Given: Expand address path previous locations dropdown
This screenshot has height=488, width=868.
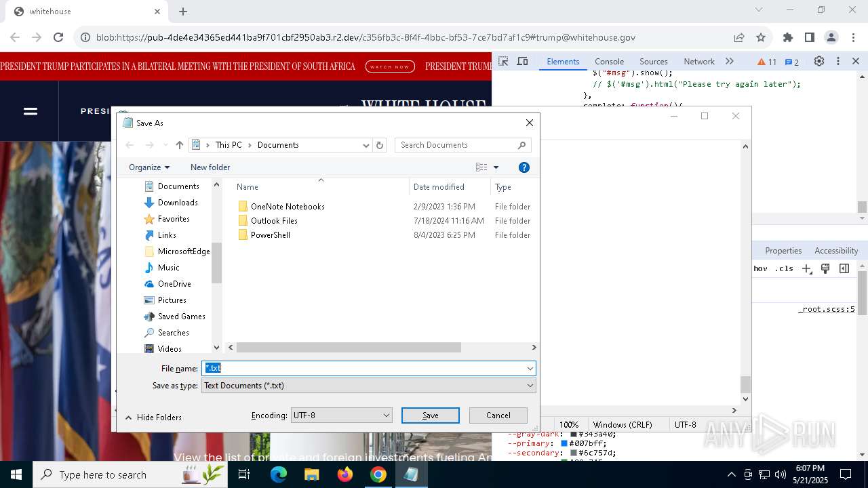Looking at the screenshot, I should [x=366, y=145].
